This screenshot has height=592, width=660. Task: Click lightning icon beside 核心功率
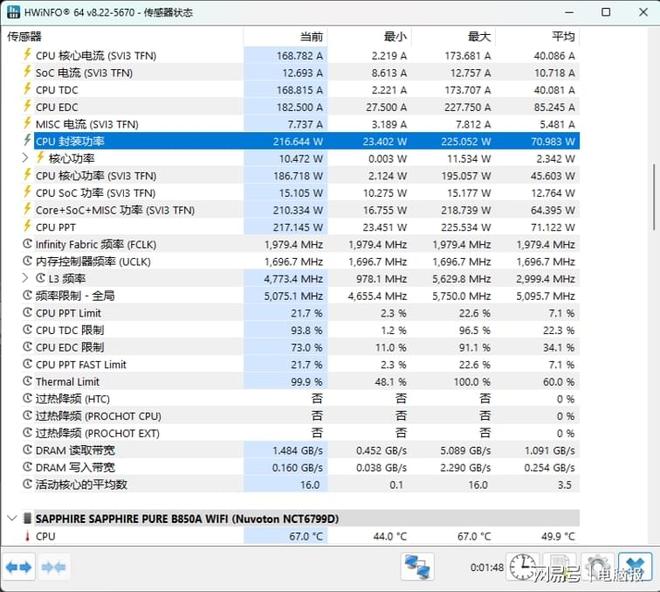tap(40, 158)
